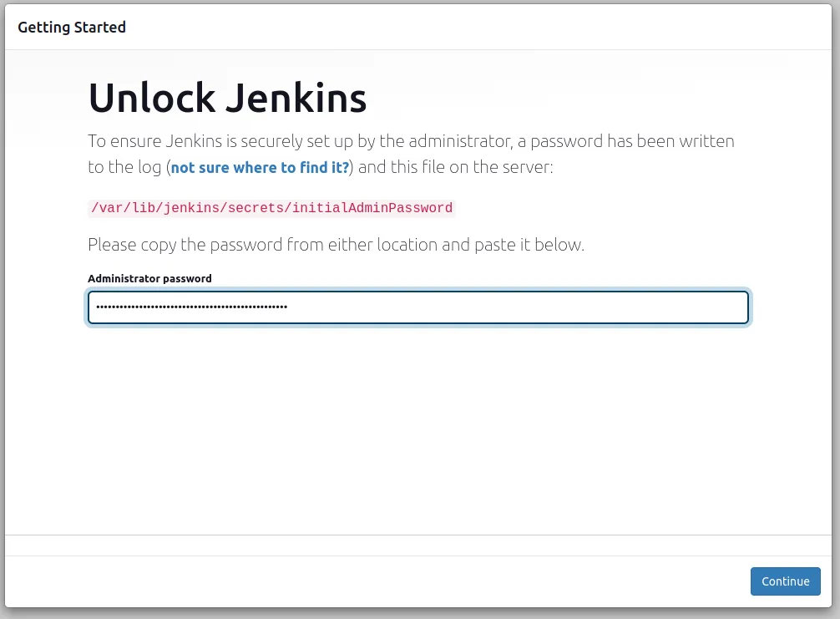Image resolution: width=840 pixels, height=619 pixels.
Task: Click the Administrator password label
Action: click(150, 279)
